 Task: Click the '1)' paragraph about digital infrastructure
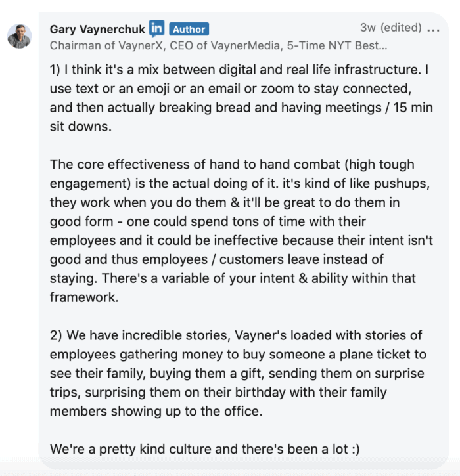click(x=241, y=98)
